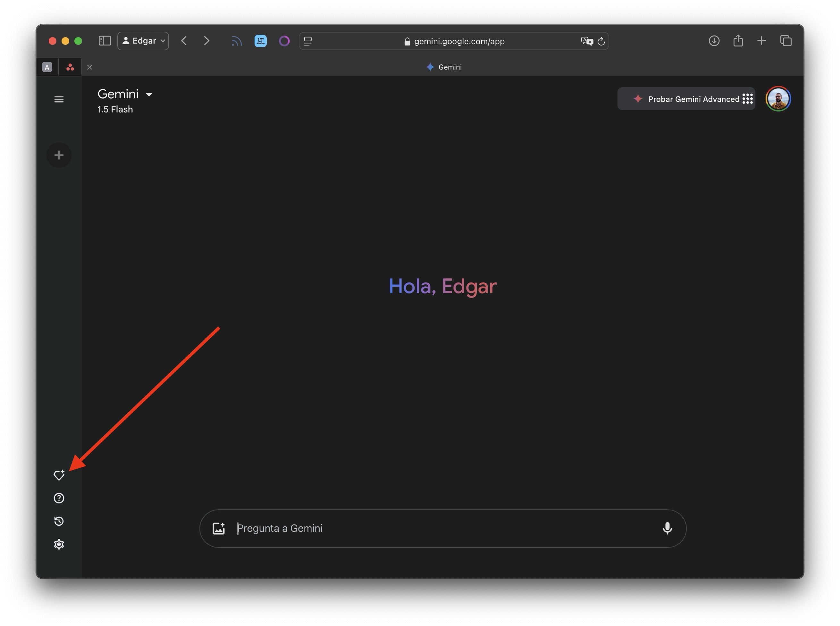Open the Help question mark icon

(x=59, y=498)
